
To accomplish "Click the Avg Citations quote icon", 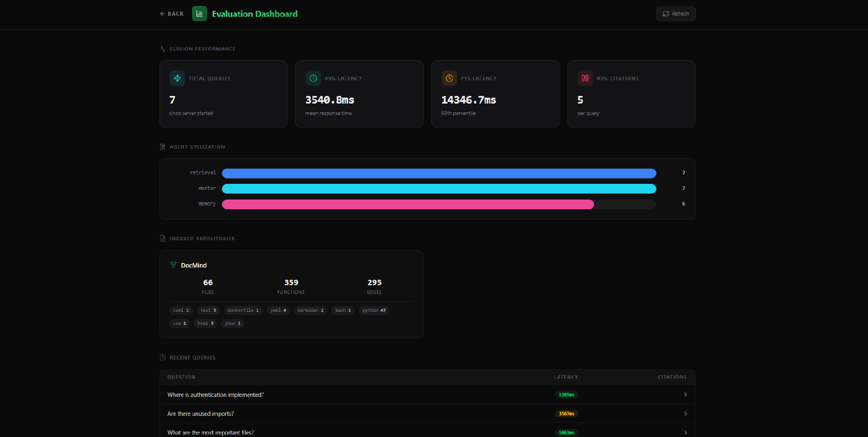I will (x=585, y=78).
